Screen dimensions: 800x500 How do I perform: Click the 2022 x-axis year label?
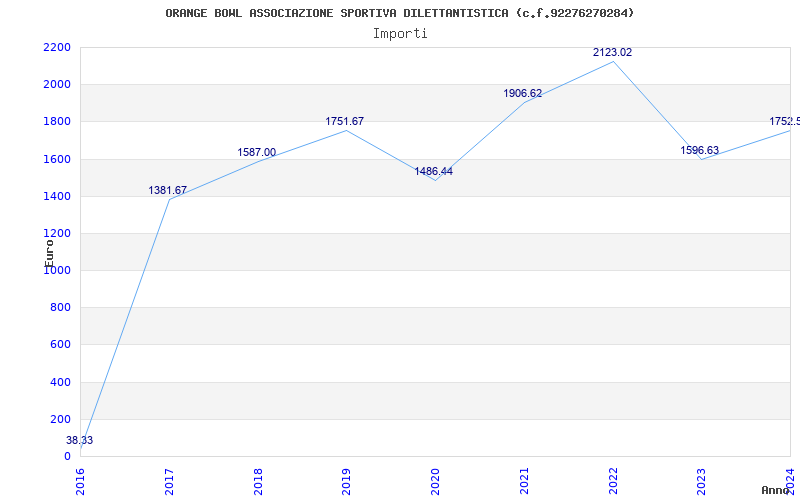(x=613, y=482)
